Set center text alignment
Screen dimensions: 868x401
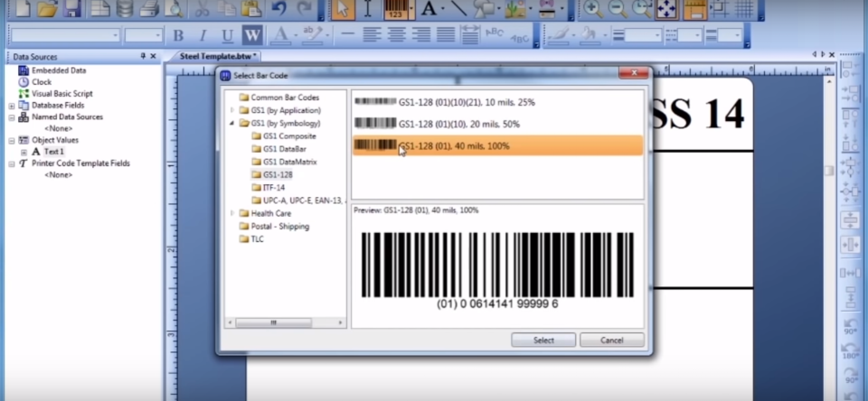tap(396, 35)
